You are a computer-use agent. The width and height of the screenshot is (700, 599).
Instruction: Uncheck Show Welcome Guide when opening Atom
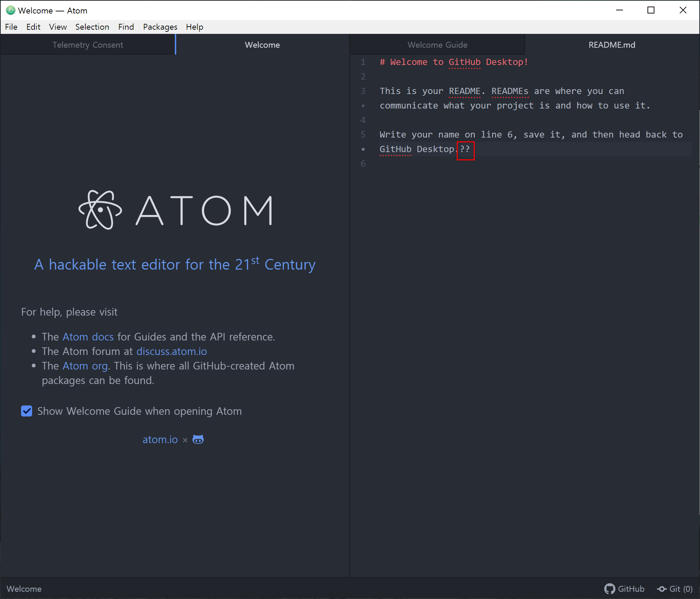tap(27, 411)
